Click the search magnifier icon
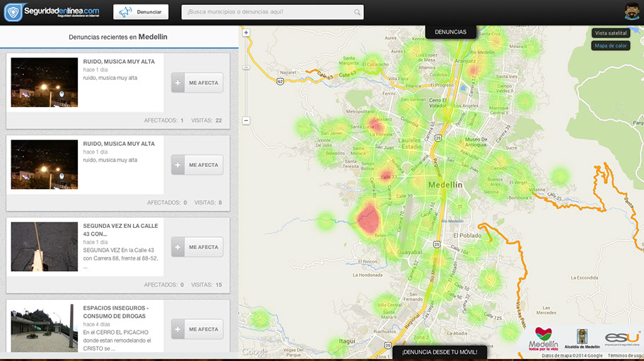644x361 pixels. point(357,13)
